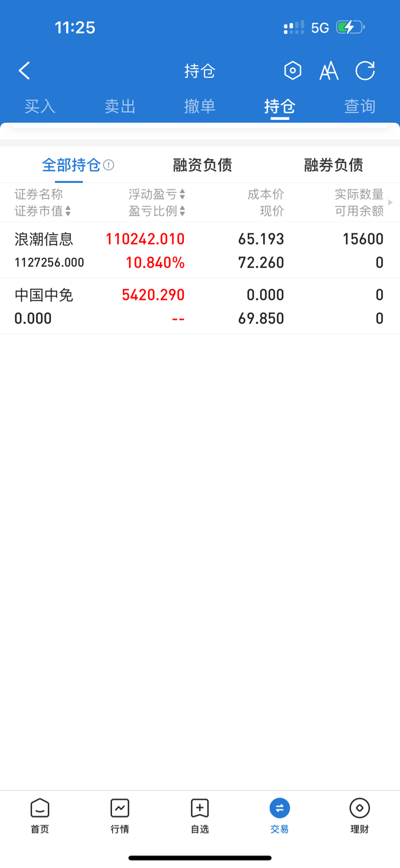Open the 行情 market icon
400x868 pixels.
(x=120, y=808)
